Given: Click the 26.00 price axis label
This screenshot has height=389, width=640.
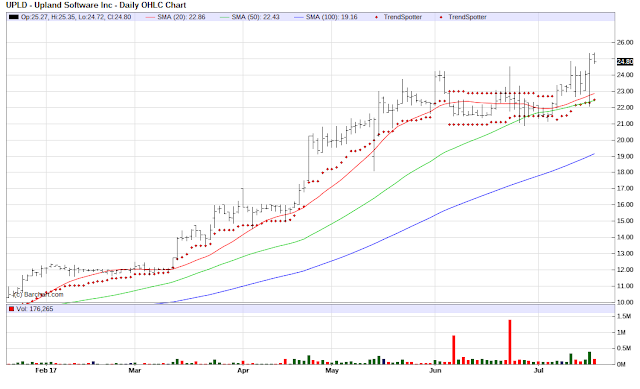Looking at the screenshot, I should click(625, 42).
